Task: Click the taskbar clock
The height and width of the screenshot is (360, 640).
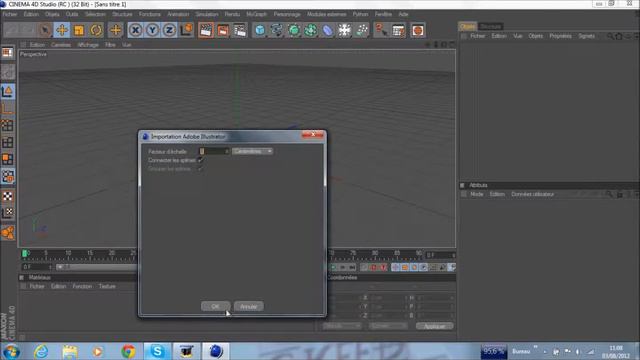Action: 616,351
